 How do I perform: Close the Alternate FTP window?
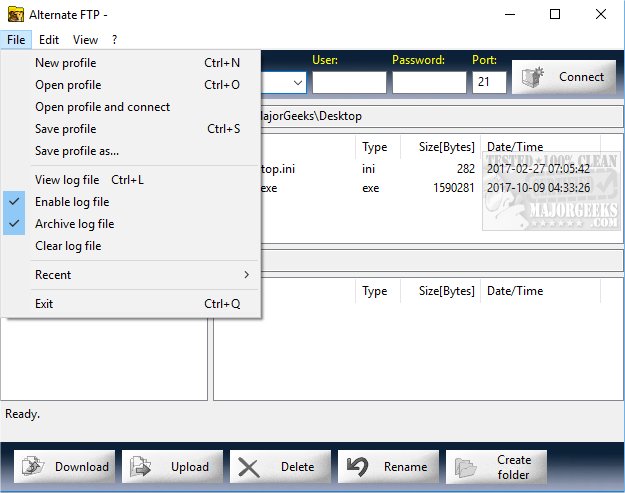point(601,14)
